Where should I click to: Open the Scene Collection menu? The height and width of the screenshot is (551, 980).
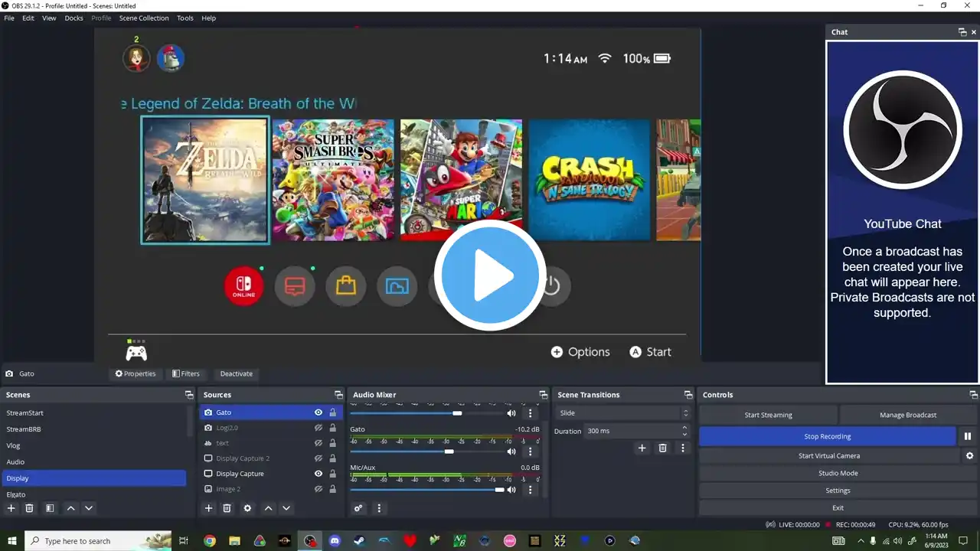click(x=144, y=18)
